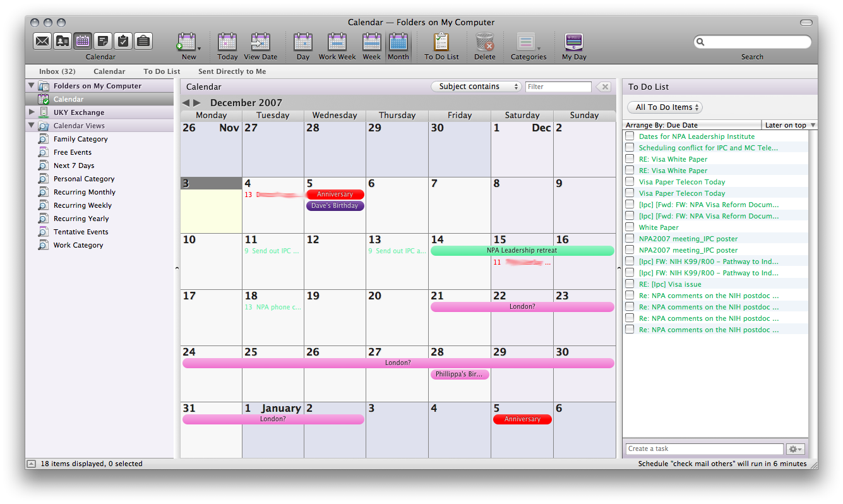Expand UKY Exchange folder
843x504 pixels.
click(x=32, y=112)
